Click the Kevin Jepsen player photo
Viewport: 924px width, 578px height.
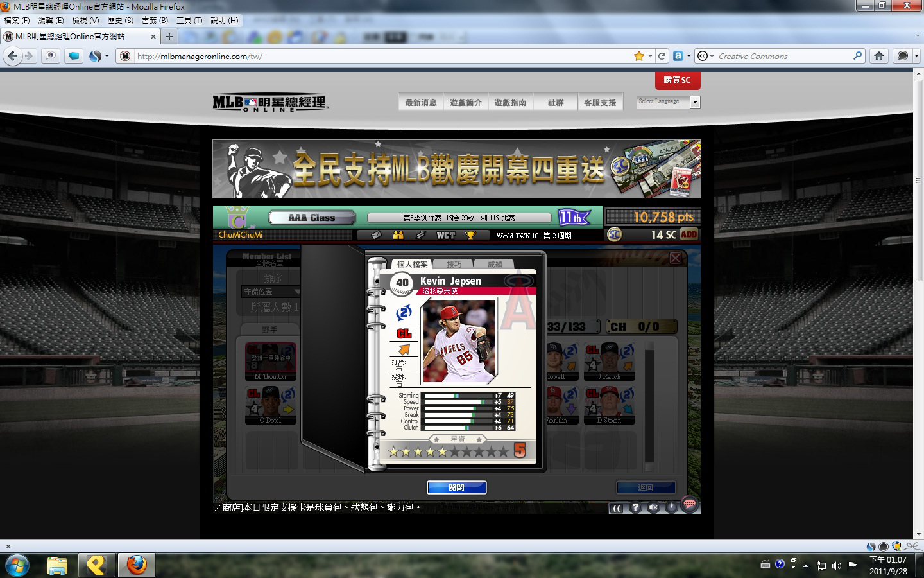click(459, 341)
